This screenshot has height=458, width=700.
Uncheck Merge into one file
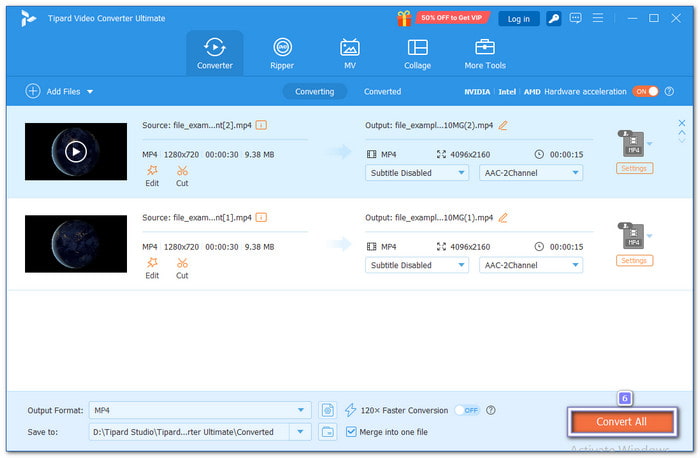tap(351, 432)
